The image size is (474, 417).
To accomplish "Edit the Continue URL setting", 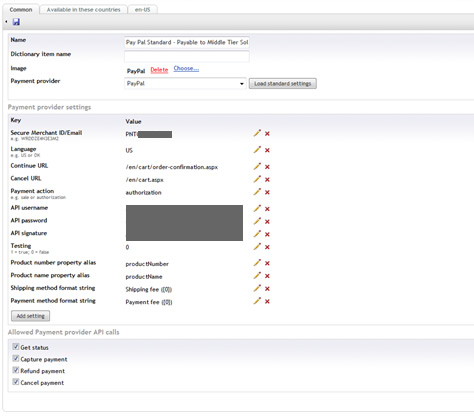I will [257, 166].
